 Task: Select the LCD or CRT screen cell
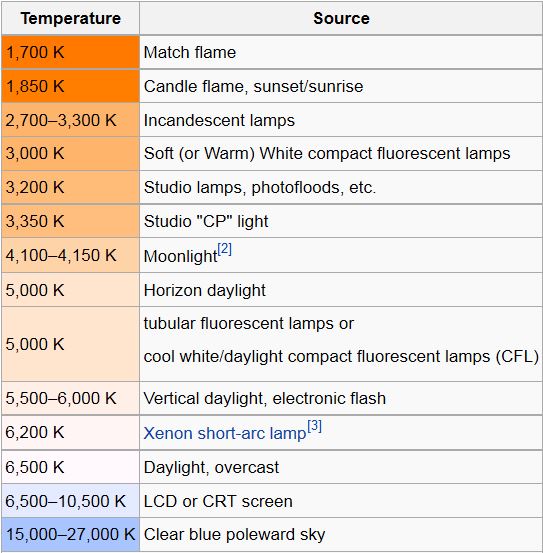(x=341, y=501)
